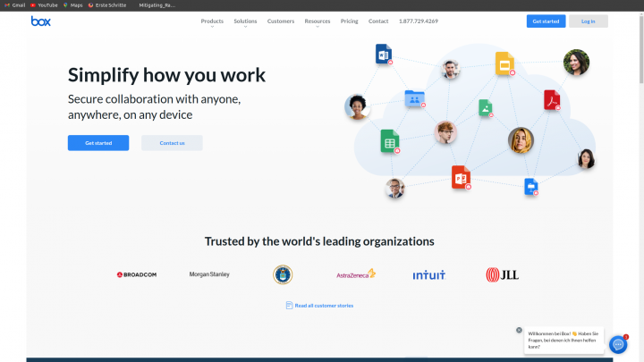Image resolution: width=644 pixels, height=362 pixels.
Task: Click the hero Get started button
Action: [98, 143]
